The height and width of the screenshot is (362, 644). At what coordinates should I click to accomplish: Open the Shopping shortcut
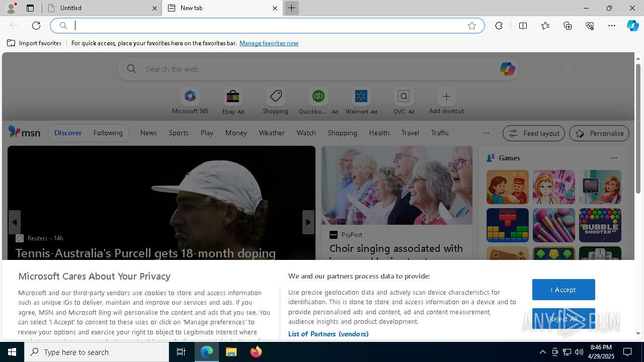pyautogui.click(x=275, y=101)
